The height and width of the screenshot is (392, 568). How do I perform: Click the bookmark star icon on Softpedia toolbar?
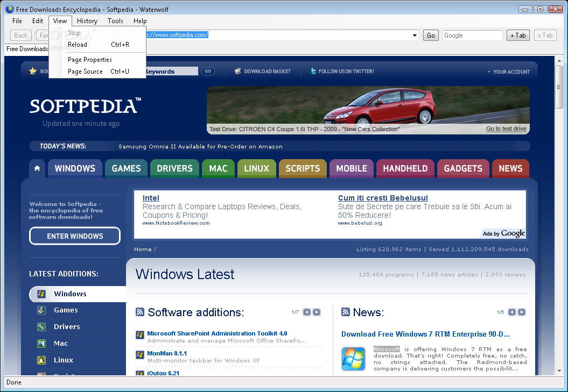click(33, 71)
